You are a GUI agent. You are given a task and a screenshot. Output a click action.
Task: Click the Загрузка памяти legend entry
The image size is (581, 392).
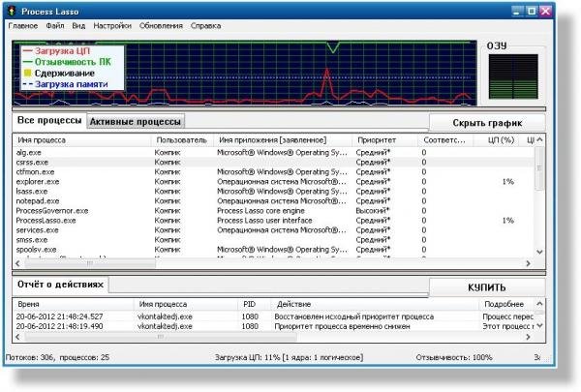[x=66, y=84]
